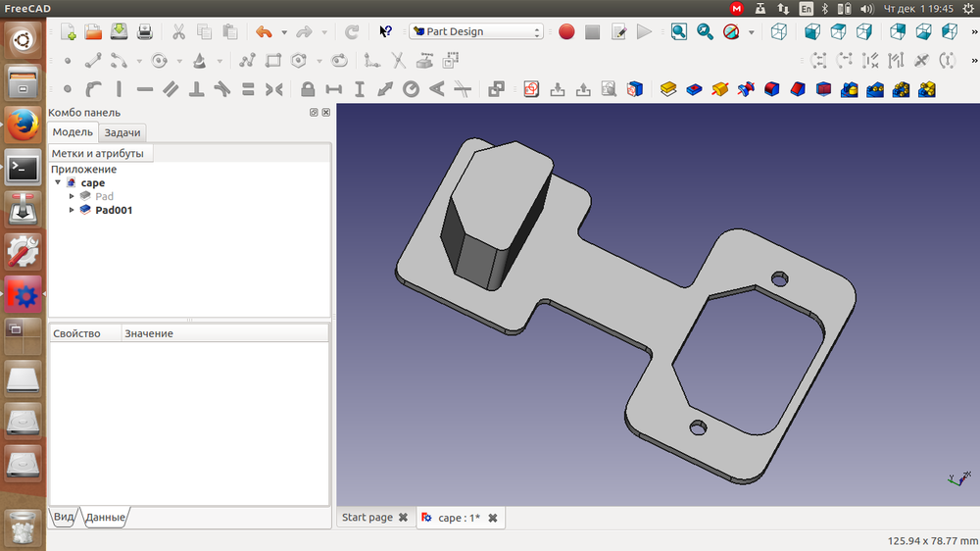This screenshot has height=551, width=980.
Task: Click the Save document icon
Action: [119, 31]
